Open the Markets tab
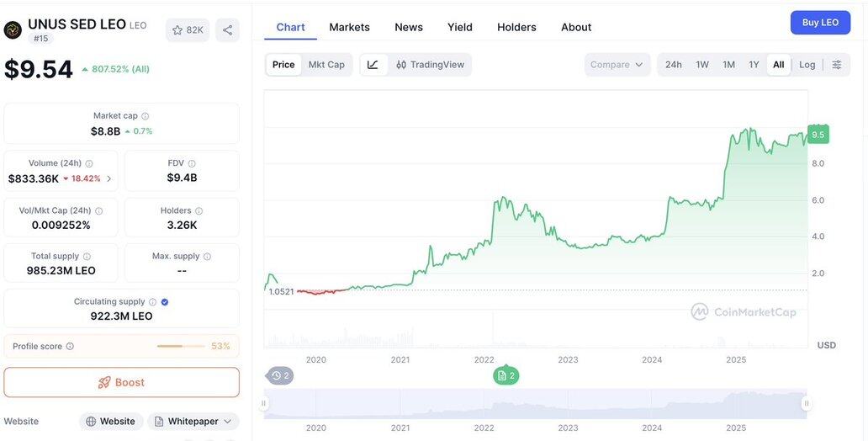The width and height of the screenshot is (868, 441). pos(349,27)
